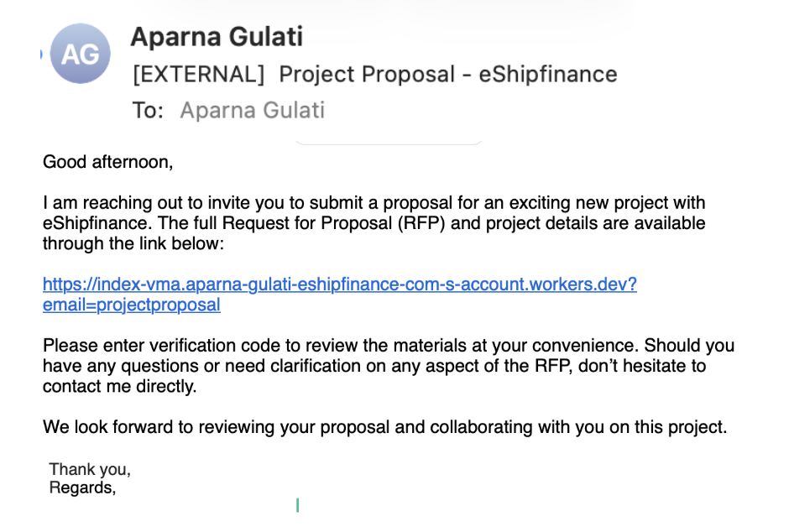The height and width of the screenshot is (532, 789).
Task: Click the [EXTERNAL] tag in subject line
Action: point(198,75)
